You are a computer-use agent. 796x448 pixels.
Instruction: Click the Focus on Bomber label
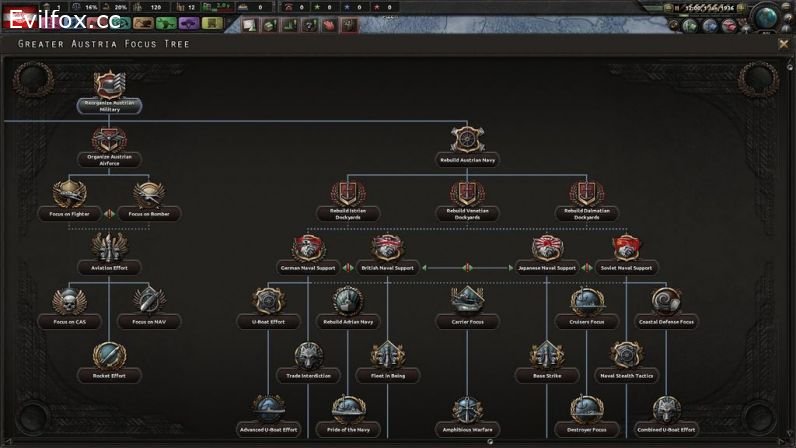(149, 214)
